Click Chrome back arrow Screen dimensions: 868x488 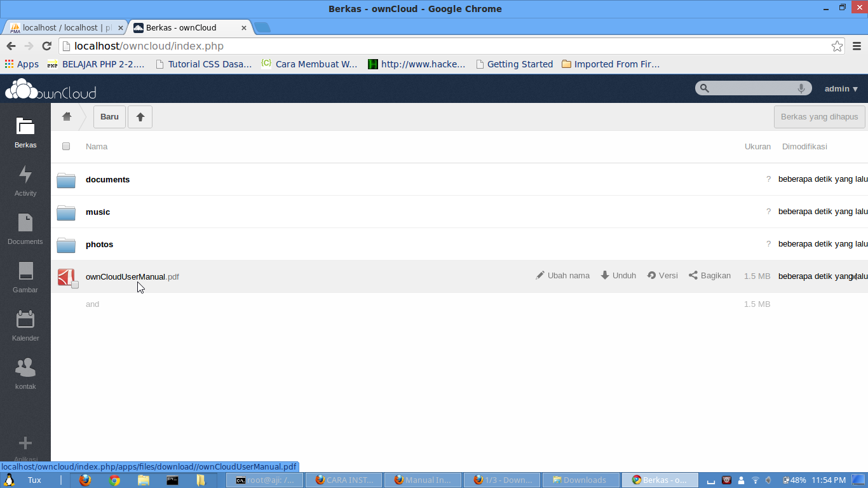coord(11,46)
